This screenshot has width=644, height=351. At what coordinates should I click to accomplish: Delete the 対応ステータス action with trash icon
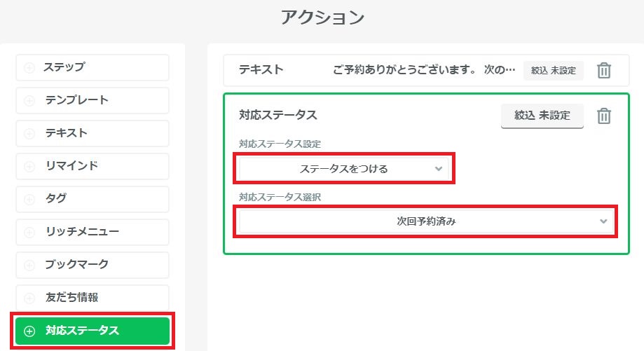pyautogui.click(x=603, y=116)
